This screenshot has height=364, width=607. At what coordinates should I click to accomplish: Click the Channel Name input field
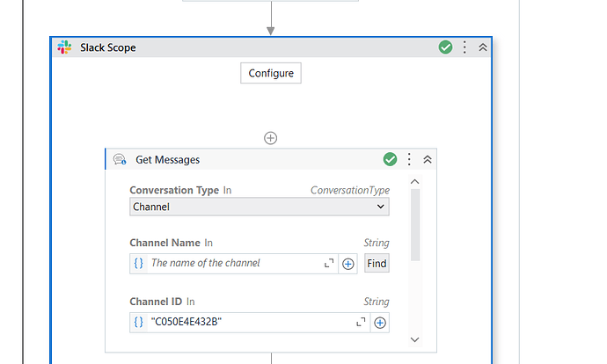coord(234,264)
